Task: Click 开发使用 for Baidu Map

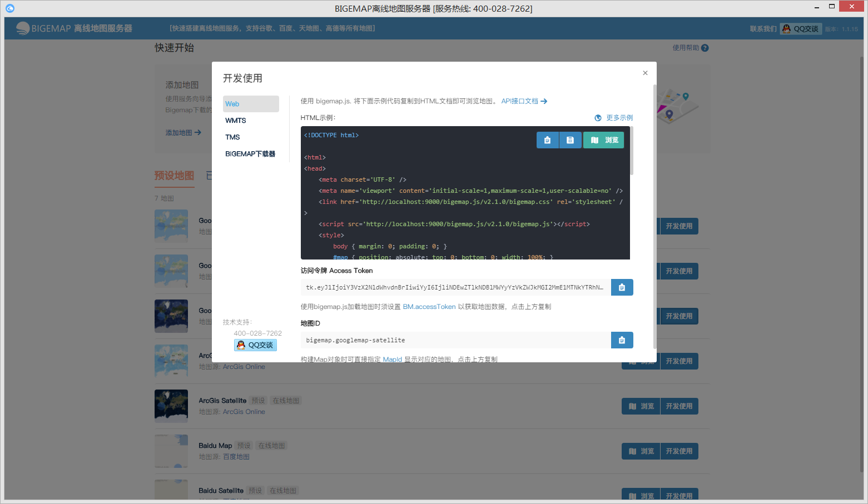Action: coord(679,451)
